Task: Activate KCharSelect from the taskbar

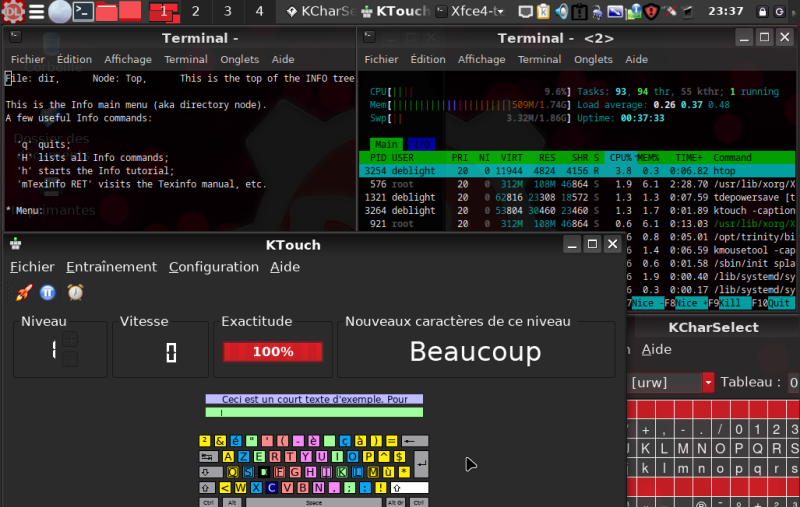Action: 319,11
